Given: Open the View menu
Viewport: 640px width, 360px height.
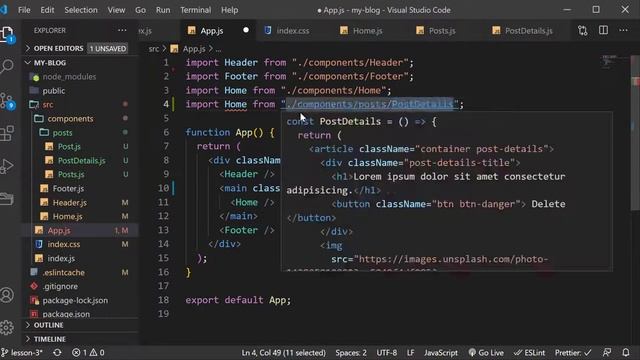Looking at the screenshot, I should [116, 10].
